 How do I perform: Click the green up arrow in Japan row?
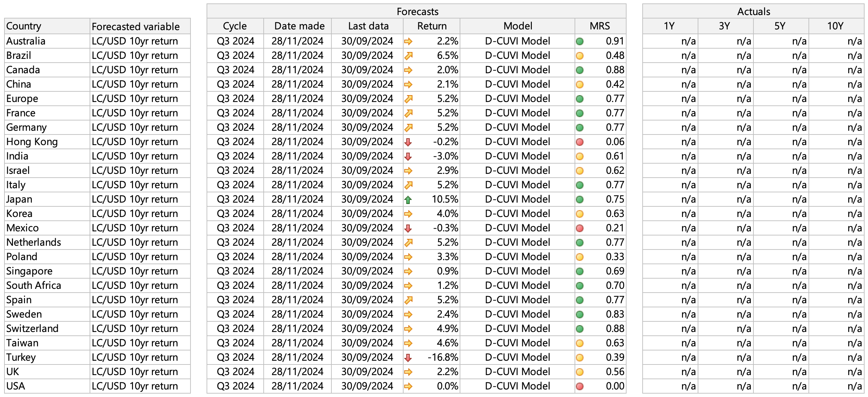408,200
